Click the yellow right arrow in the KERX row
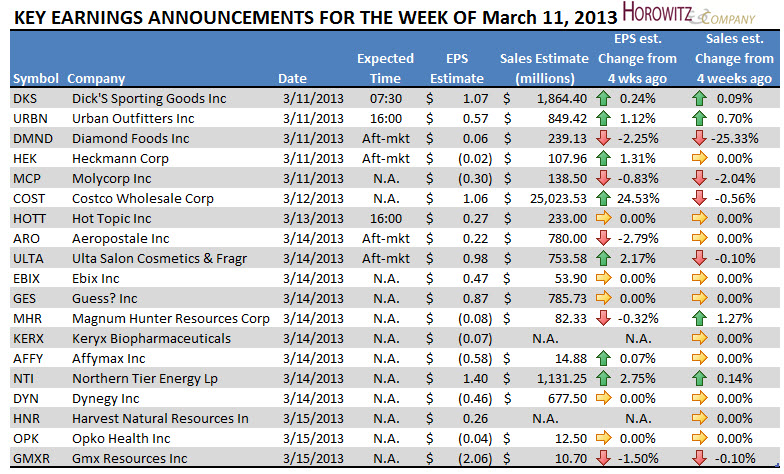 pos(700,338)
